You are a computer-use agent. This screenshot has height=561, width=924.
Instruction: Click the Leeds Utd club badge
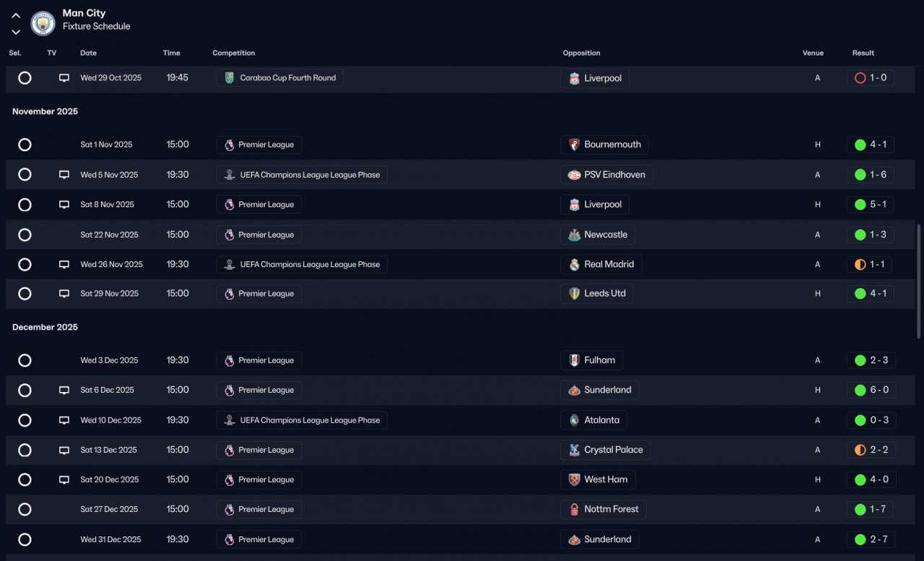coord(574,294)
